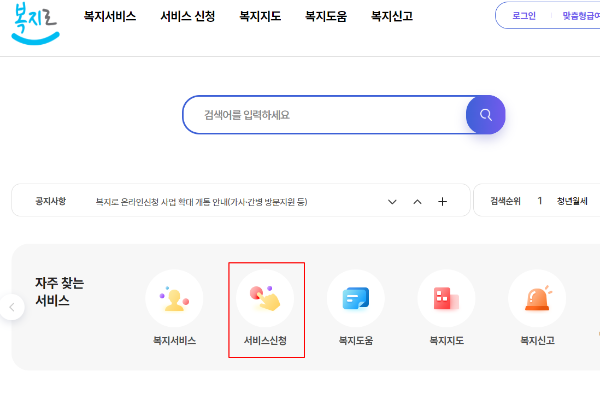Screen dimensions: 600x396
Task: Click the 청년월세 search ranking term
Action: point(572,201)
